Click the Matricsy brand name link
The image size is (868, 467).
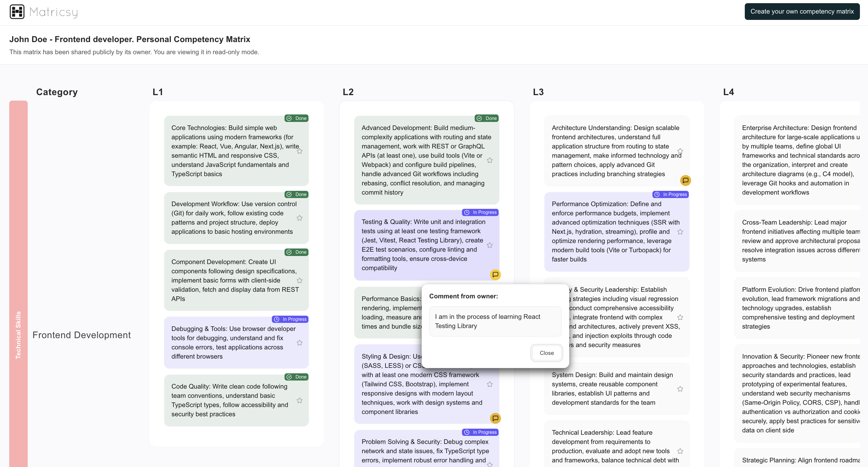pos(54,12)
